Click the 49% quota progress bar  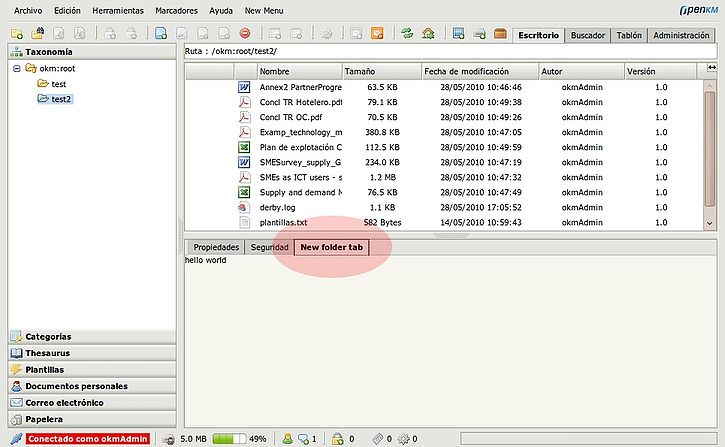point(229,439)
